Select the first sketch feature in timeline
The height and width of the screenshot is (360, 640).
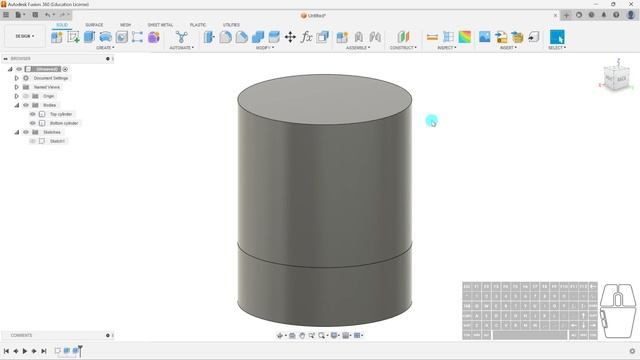[58, 351]
